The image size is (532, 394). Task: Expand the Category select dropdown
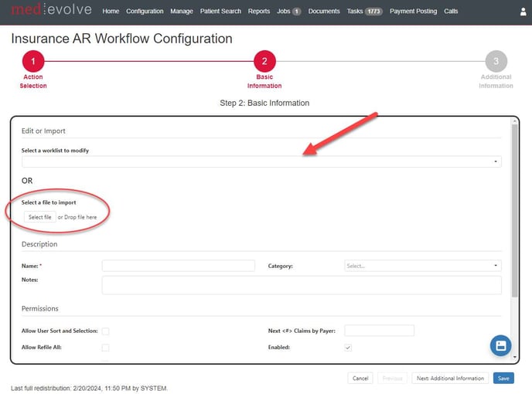click(x=422, y=266)
